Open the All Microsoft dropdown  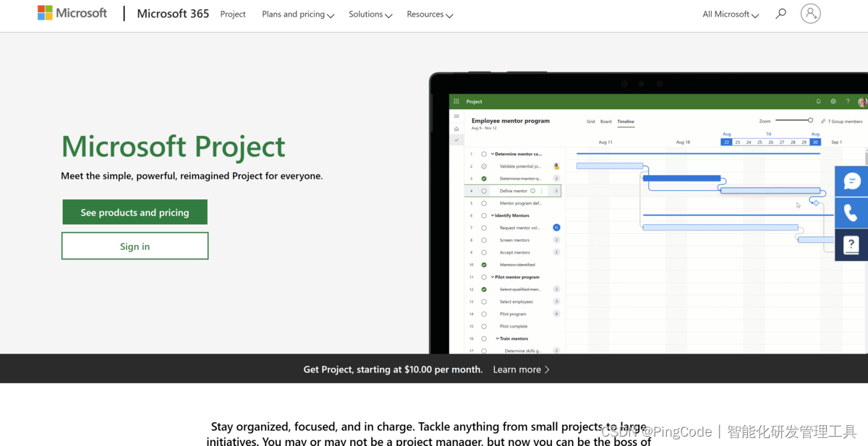731,14
